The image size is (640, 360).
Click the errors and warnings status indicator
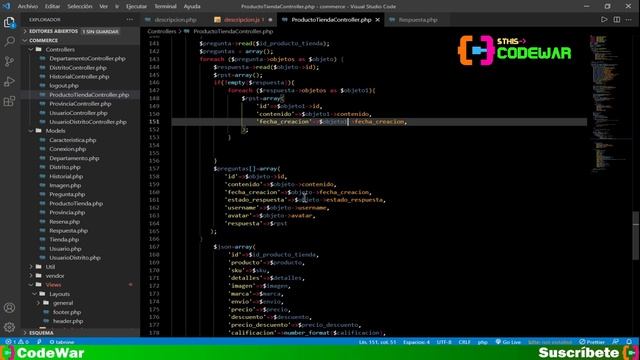[17, 342]
